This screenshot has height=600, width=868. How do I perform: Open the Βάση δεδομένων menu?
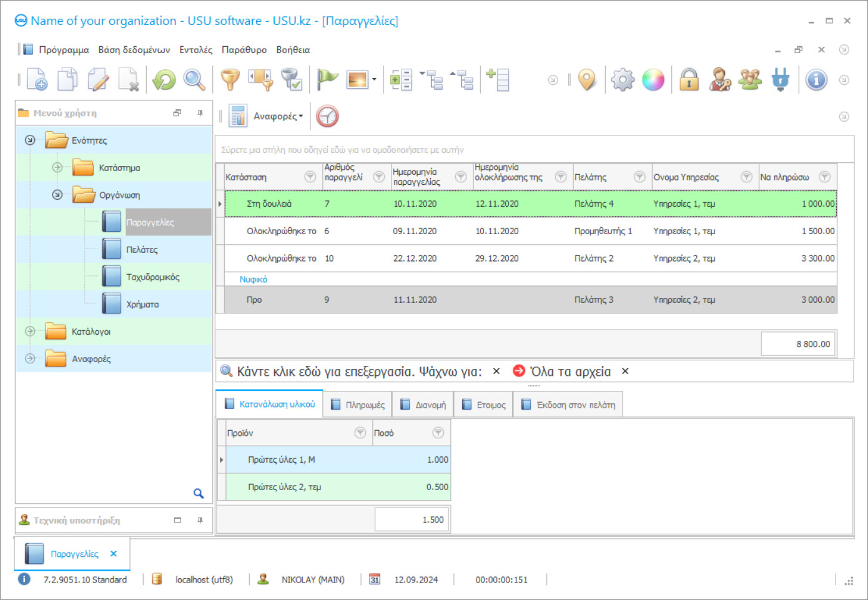coord(134,50)
